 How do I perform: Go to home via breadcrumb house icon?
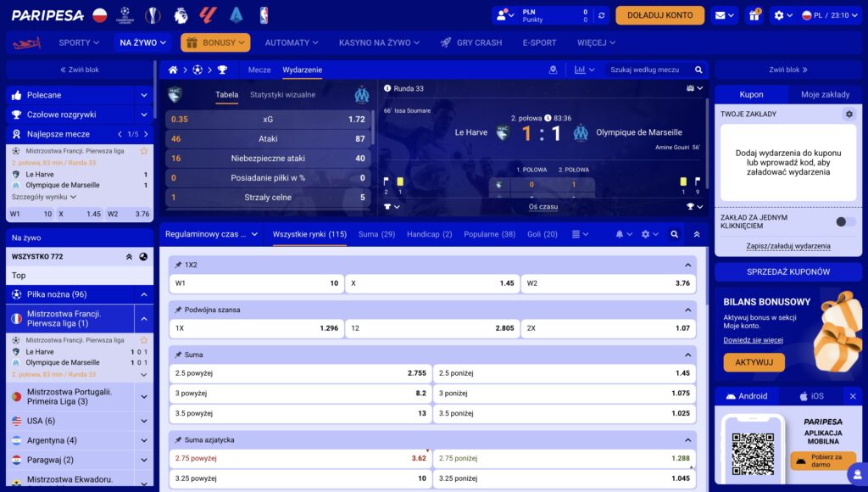point(173,70)
